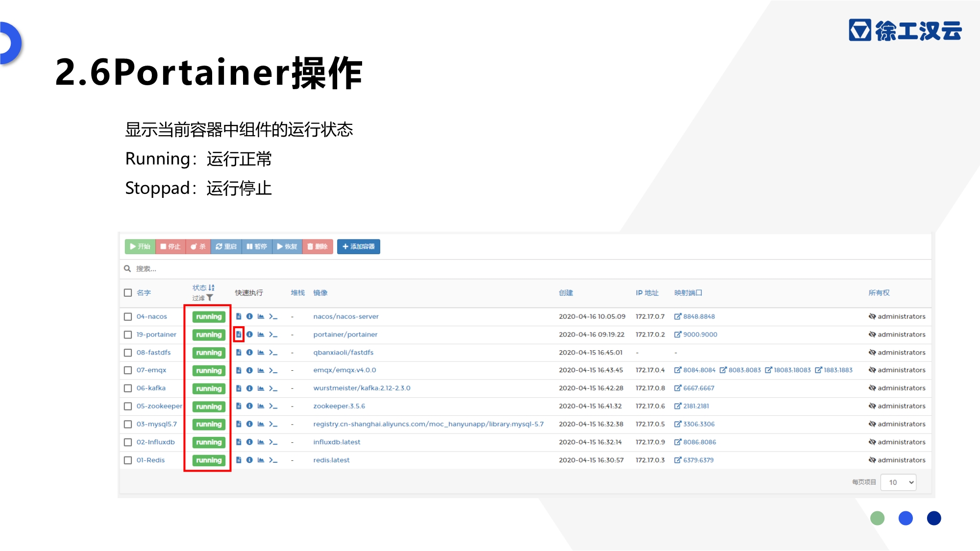
Task: Click inspect icon in 19-portainer row
Action: [249, 335]
